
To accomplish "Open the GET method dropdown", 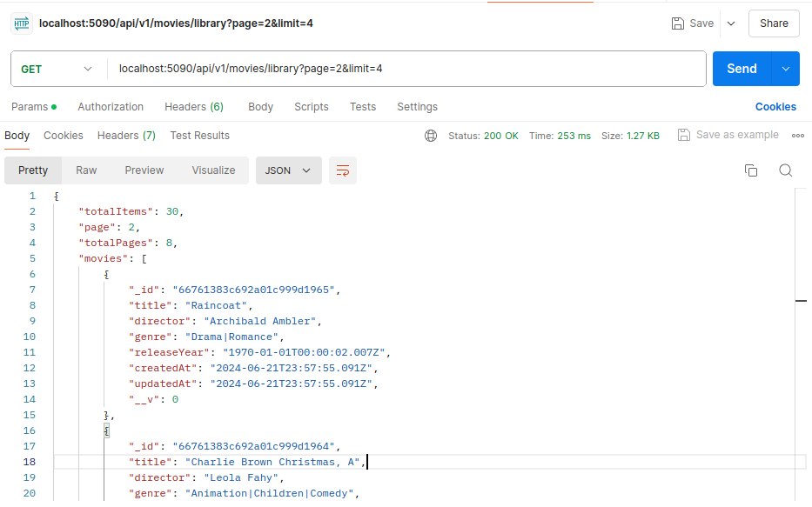I will [56, 69].
